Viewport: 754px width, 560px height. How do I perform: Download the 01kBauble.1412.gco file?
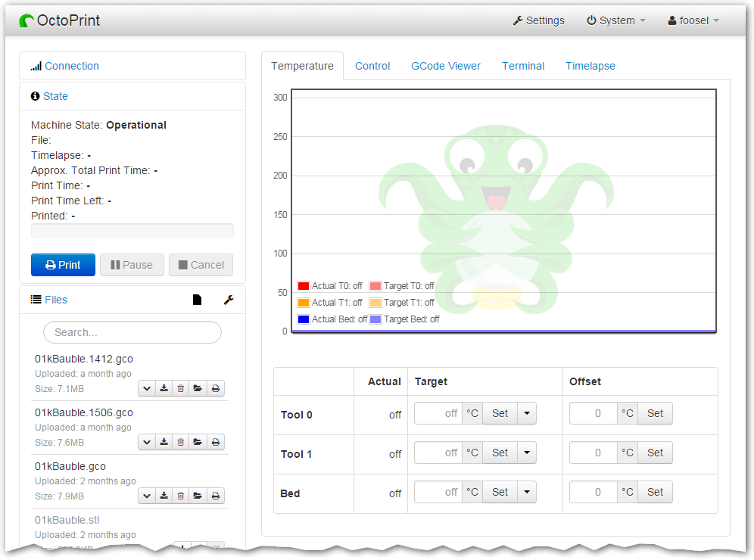click(164, 387)
